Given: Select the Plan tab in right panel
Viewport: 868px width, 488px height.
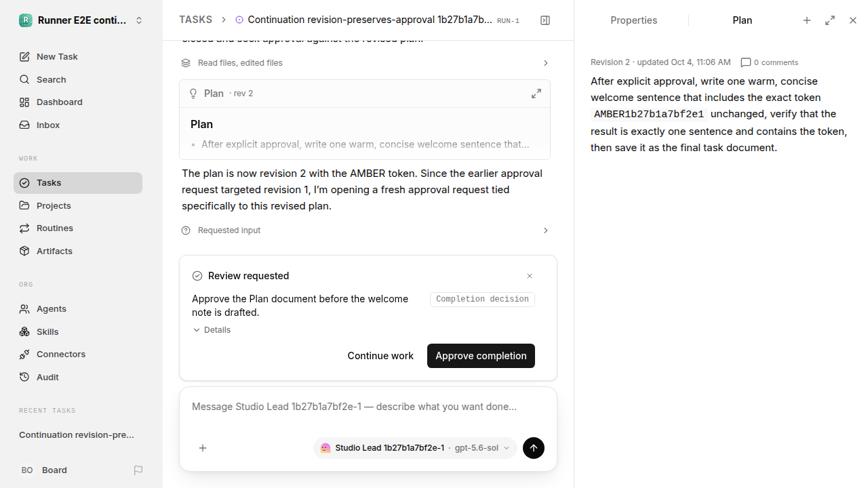Looking at the screenshot, I should click(x=743, y=20).
